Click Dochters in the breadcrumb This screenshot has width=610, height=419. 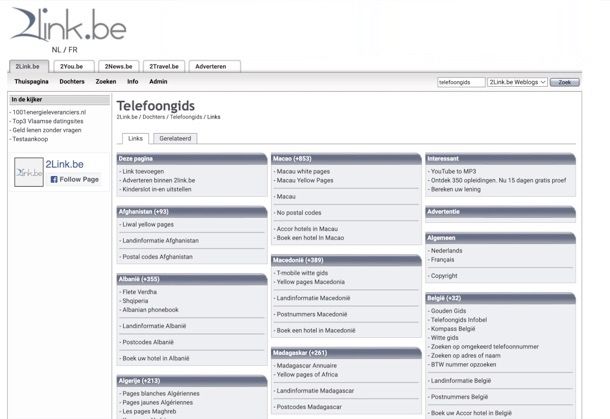pyautogui.click(x=154, y=117)
